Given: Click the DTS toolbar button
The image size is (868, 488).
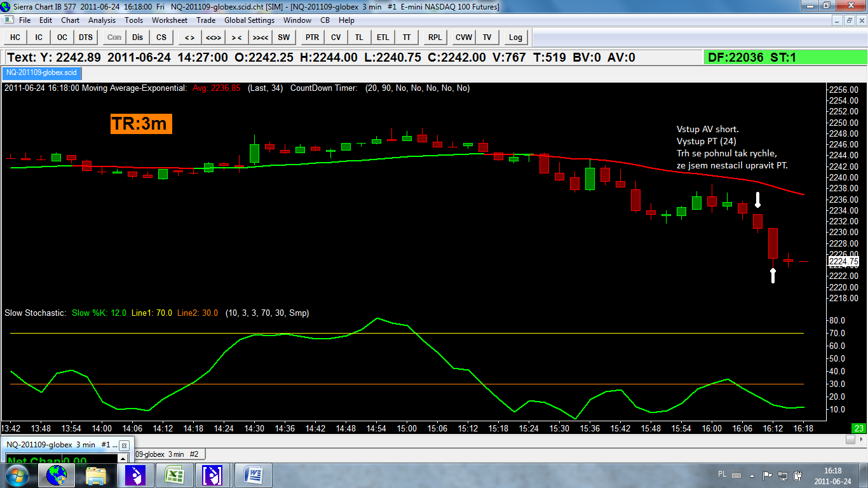Looking at the screenshot, I should [x=86, y=37].
